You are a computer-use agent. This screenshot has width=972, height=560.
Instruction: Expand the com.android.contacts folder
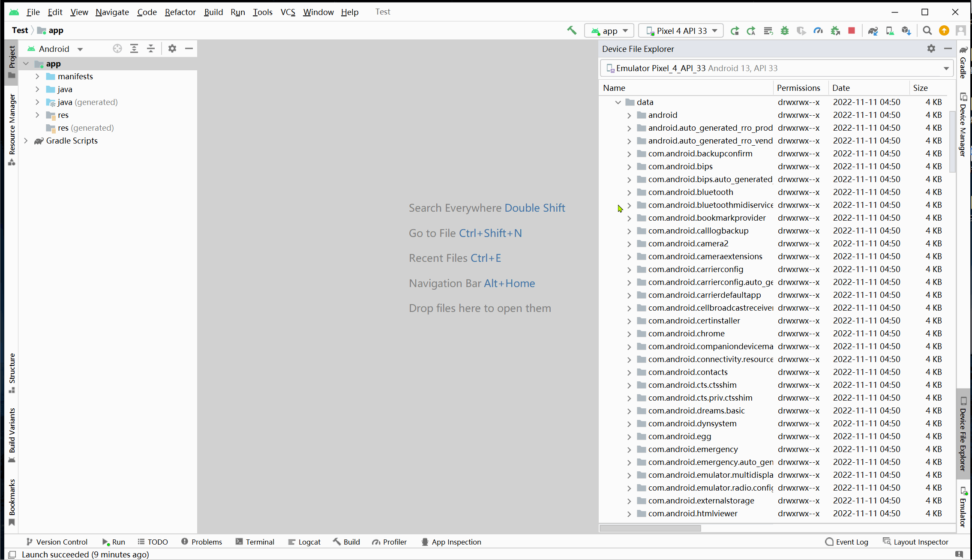click(x=629, y=372)
